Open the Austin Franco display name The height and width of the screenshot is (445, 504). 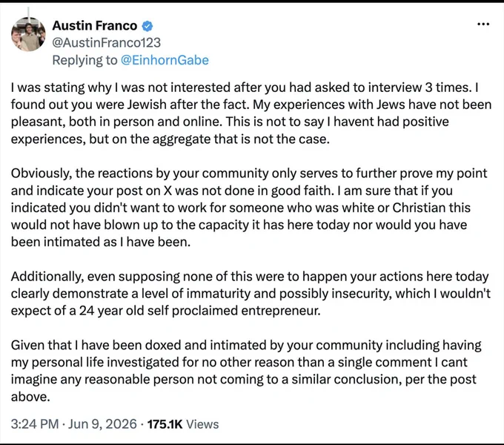point(95,25)
